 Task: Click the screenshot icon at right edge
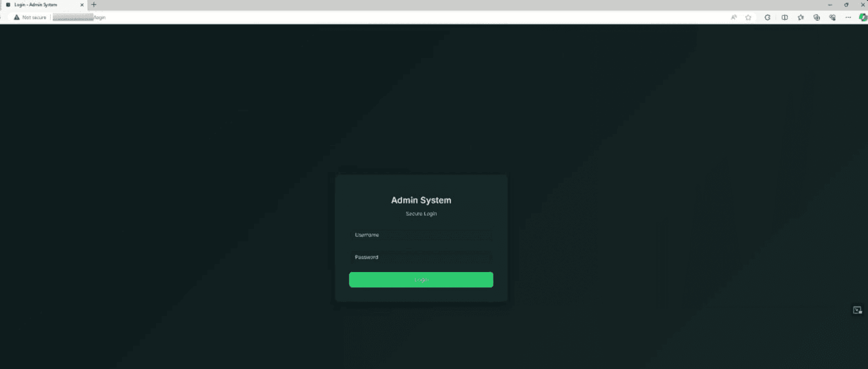pyautogui.click(x=857, y=310)
